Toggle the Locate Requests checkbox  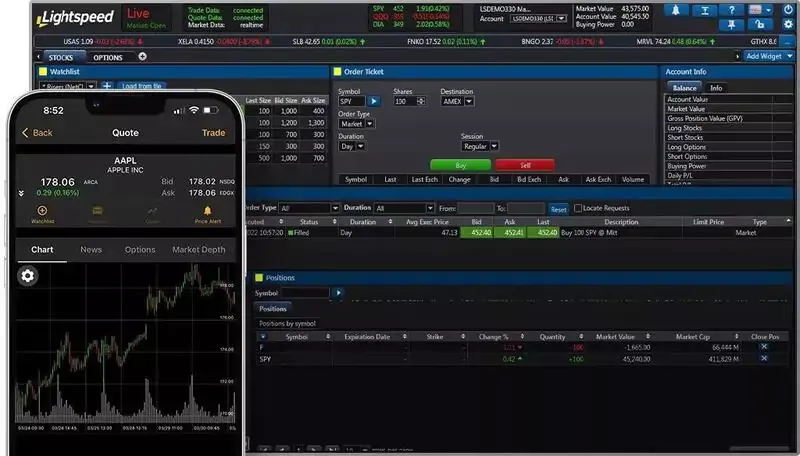click(x=578, y=208)
